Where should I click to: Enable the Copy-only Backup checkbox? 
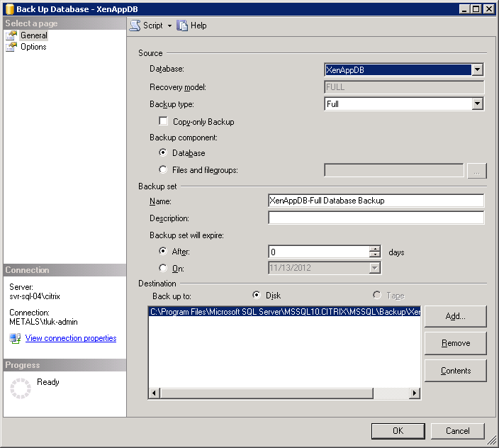[x=163, y=121]
